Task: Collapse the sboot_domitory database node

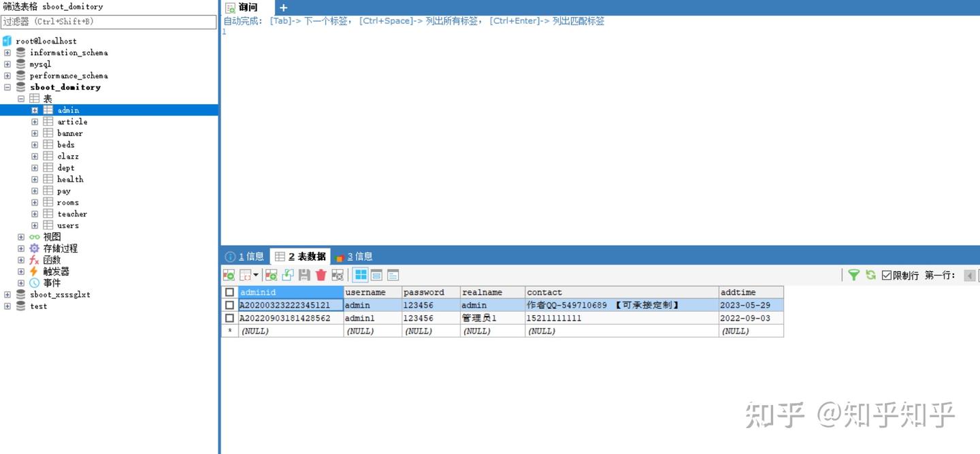Action: (7, 87)
